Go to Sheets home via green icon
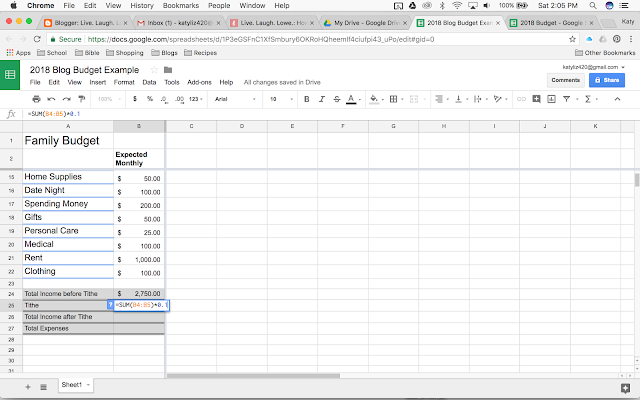 click(x=10, y=75)
